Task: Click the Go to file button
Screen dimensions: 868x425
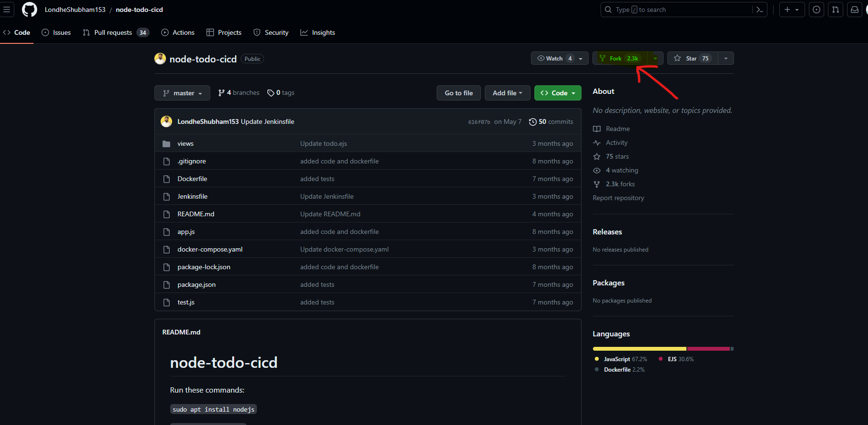Action: tap(459, 93)
